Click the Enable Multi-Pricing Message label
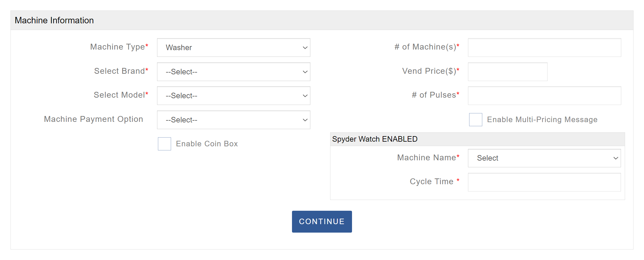This screenshot has height=260, width=644. (x=542, y=120)
